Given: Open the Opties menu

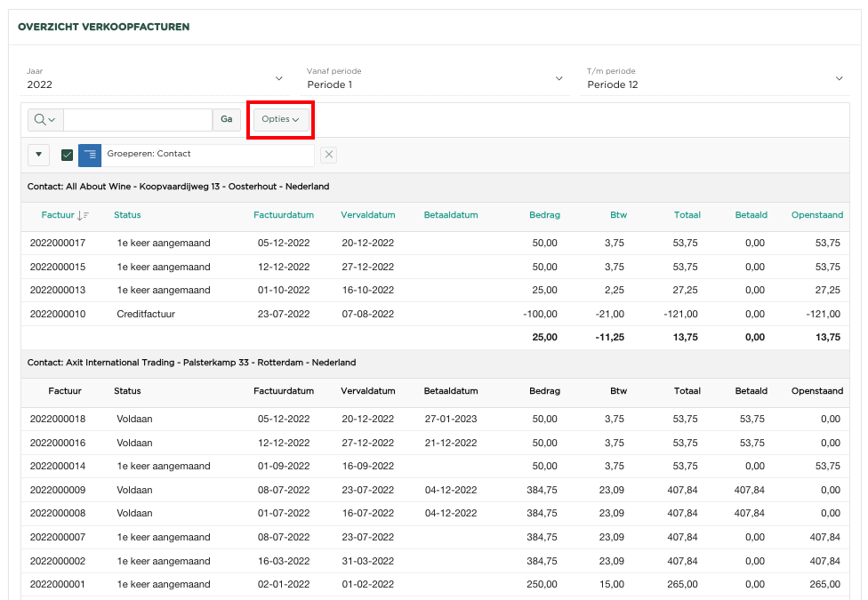Looking at the screenshot, I should coord(280,119).
